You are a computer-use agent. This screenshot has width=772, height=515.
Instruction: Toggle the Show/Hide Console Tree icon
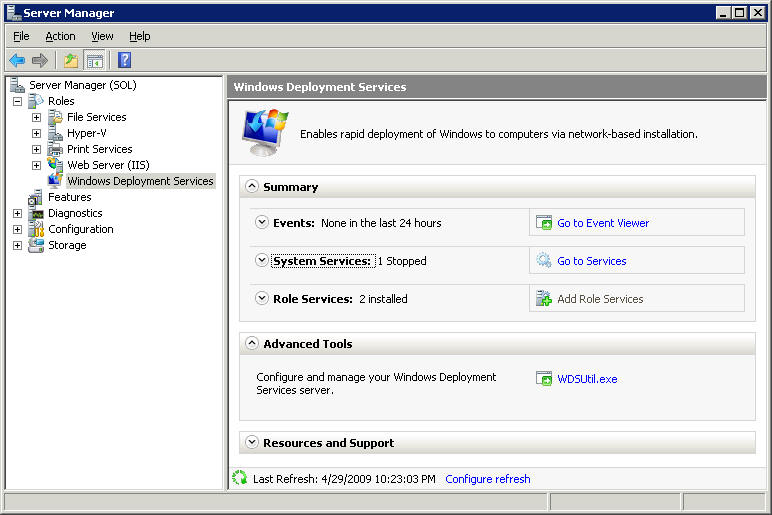point(95,61)
